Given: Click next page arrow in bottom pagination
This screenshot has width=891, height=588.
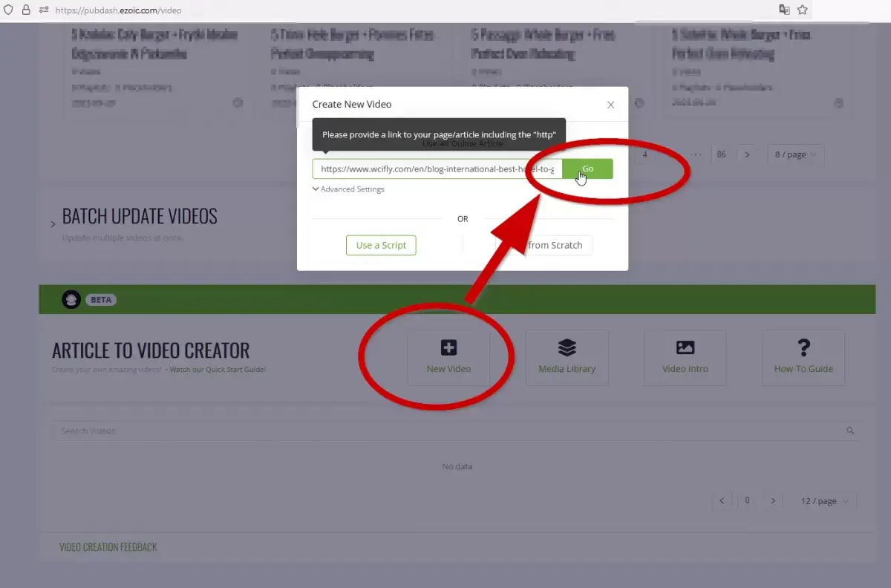Looking at the screenshot, I should 773,501.
